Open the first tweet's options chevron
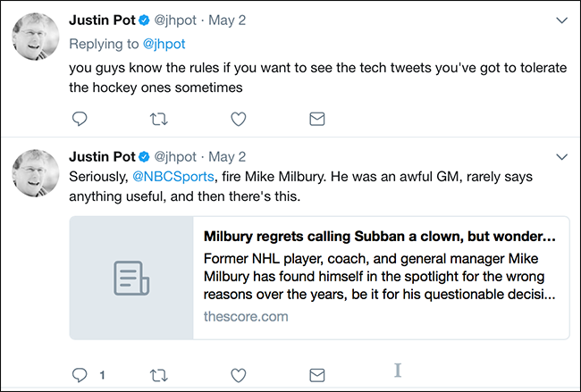The height and width of the screenshot is (392, 581). (561, 20)
